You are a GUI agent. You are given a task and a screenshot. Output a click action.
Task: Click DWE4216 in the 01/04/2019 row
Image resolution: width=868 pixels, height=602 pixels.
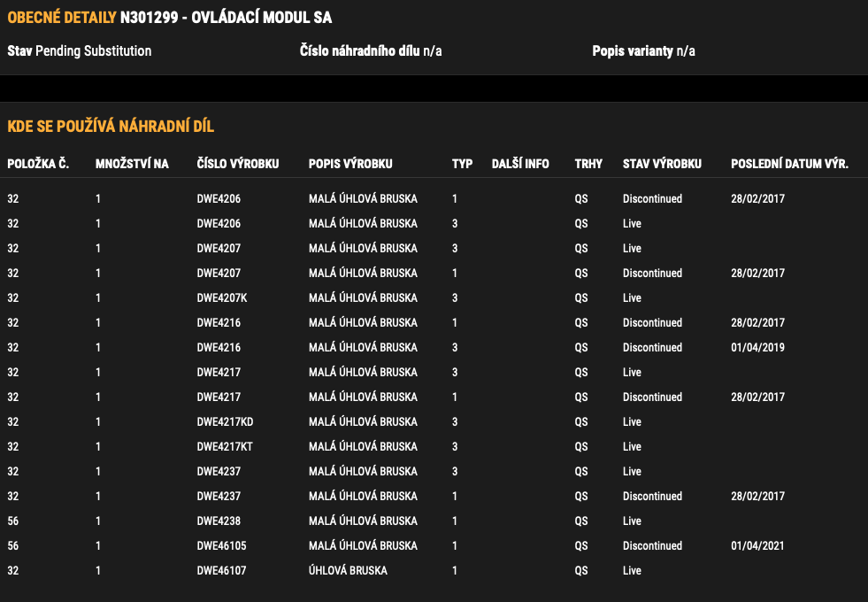[219, 348]
